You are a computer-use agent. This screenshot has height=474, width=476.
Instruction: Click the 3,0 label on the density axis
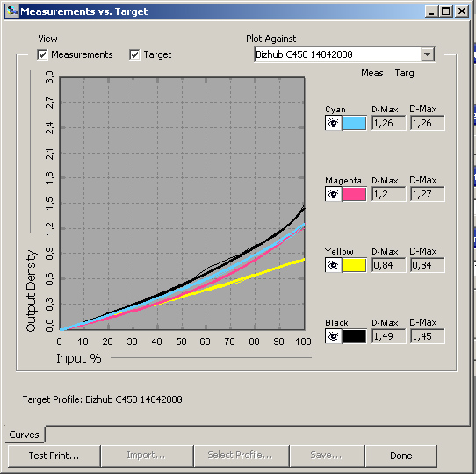[x=49, y=77]
